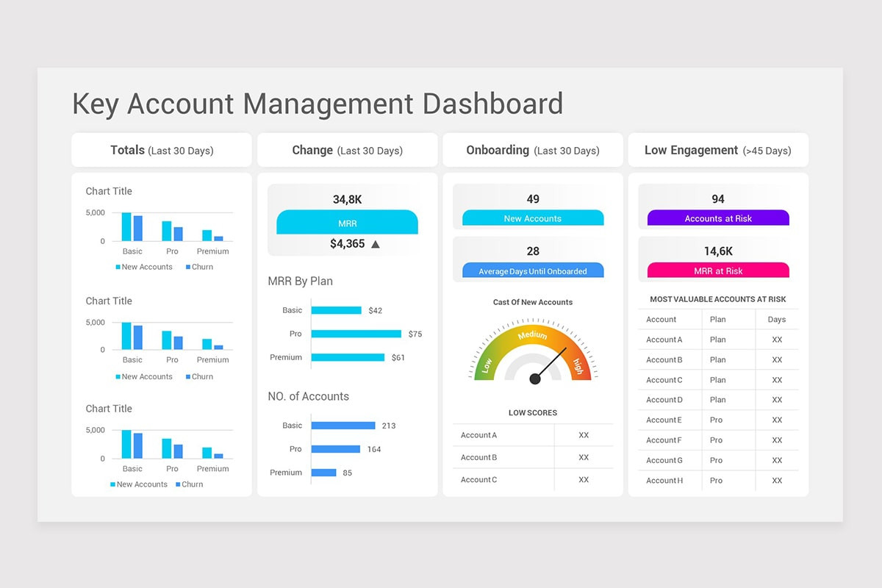Click the Plan column header in the table
The image size is (882, 588).
(717, 320)
